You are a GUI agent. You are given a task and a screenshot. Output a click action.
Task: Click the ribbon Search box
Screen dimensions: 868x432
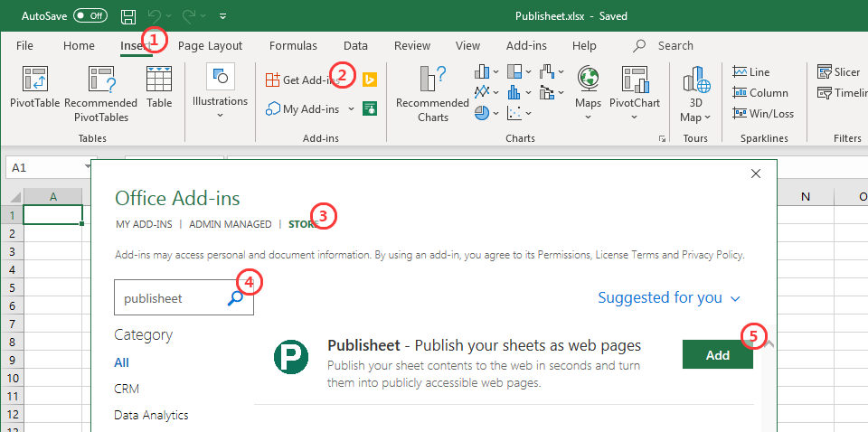tap(664, 46)
